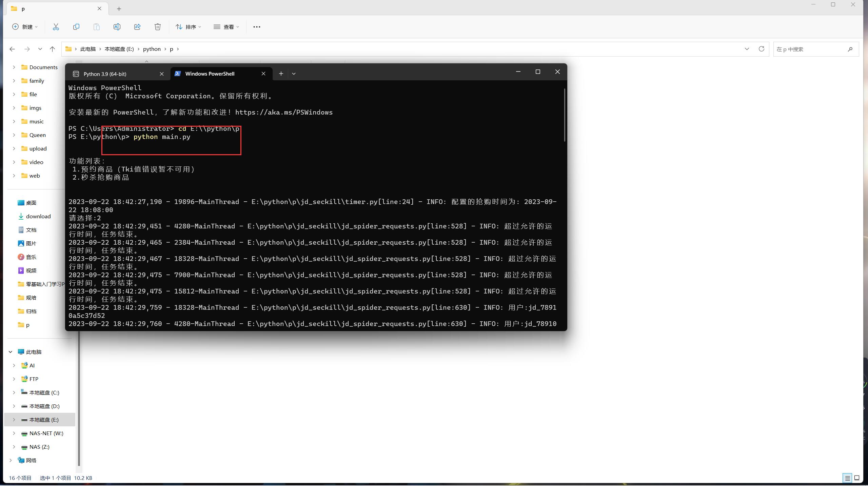The width and height of the screenshot is (868, 486).
Task: Open the Sort (排序) dropdown
Action: [x=189, y=27]
